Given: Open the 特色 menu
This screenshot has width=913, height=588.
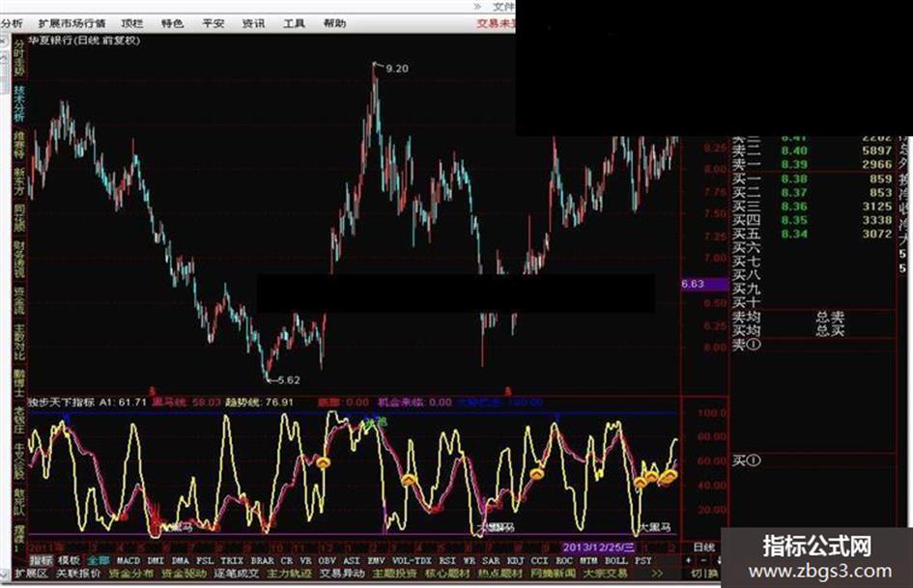Looking at the screenshot, I should 172,23.
